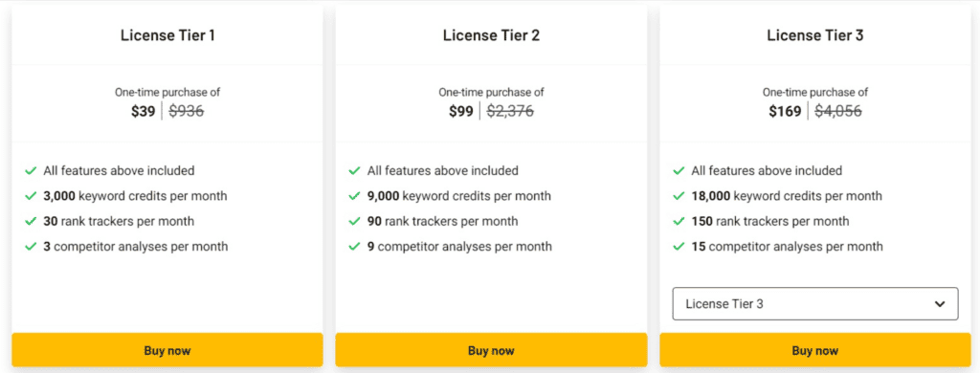Click Buy now under License Tier 2
This screenshot has height=373, width=980.
491,350
